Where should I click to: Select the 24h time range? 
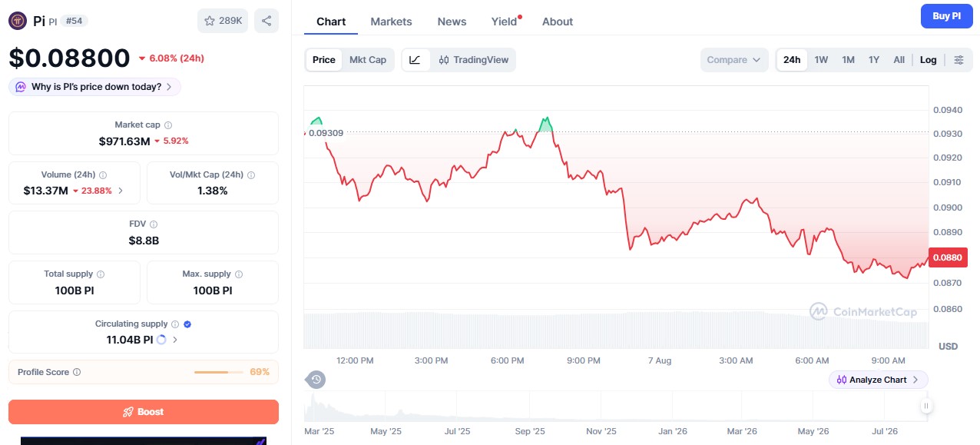[792, 60]
